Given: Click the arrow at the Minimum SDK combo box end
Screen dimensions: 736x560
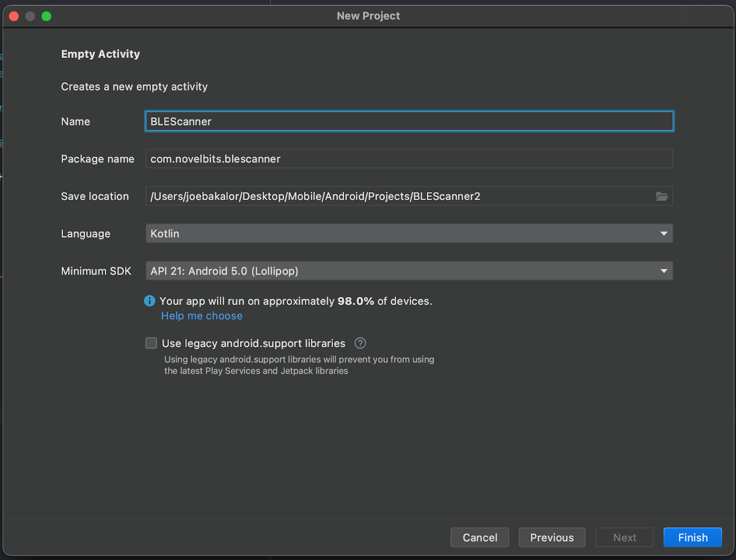Looking at the screenshot, I should 663,271.
